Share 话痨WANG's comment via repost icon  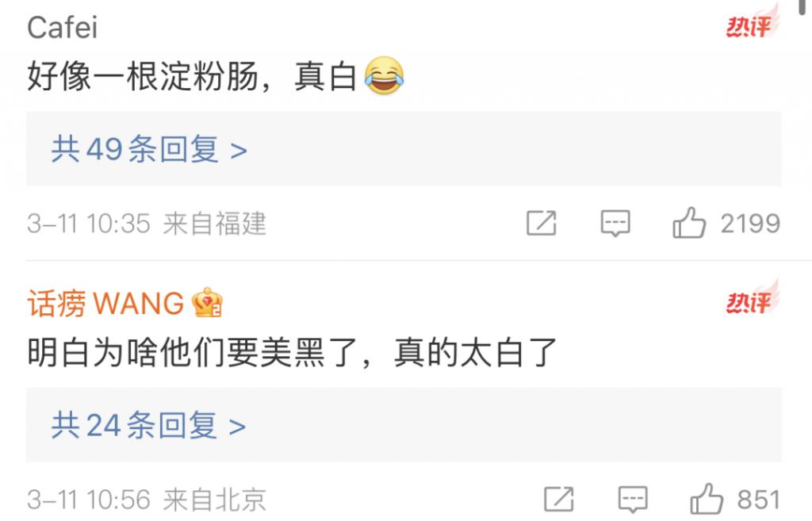click(559, 500)
